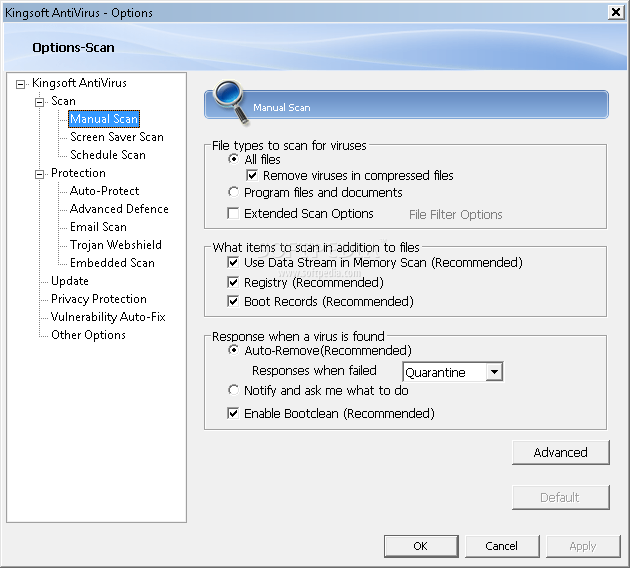The image size is (630, 568).
Task: Select the All files radio button
Action: 233,159
